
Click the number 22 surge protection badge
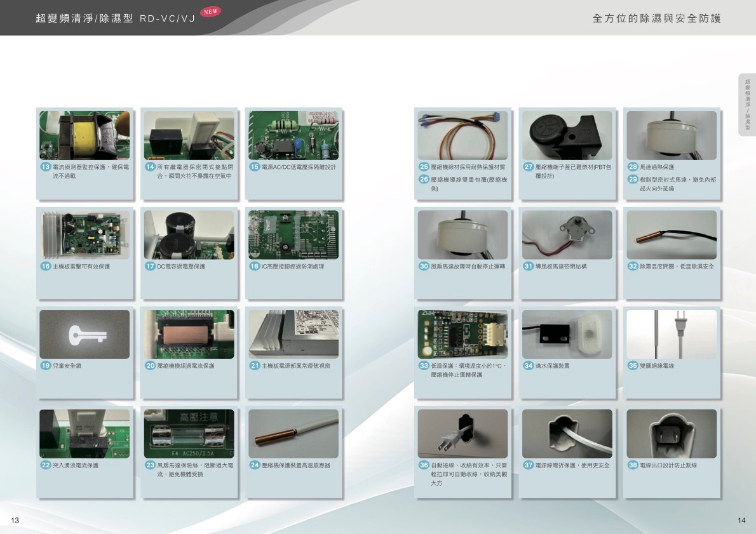coord(46,465)
